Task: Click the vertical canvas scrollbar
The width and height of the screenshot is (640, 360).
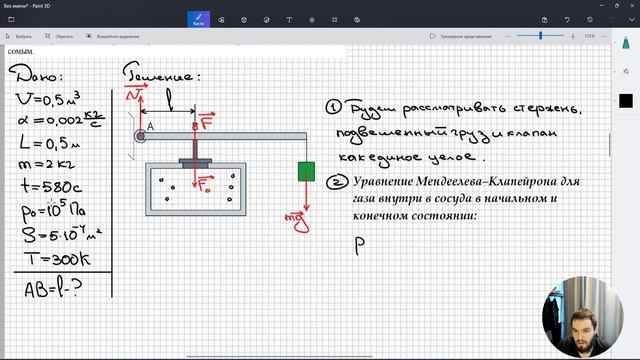Action: click(x=610, y=145)
